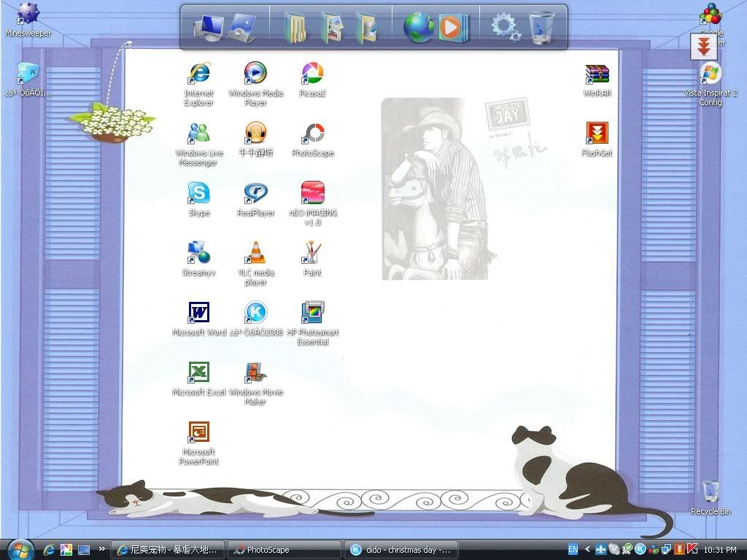Viewport: 747px width, 560px height.
Task: Open the PhotoScape desktop shortcut
Action: point(314,134)
